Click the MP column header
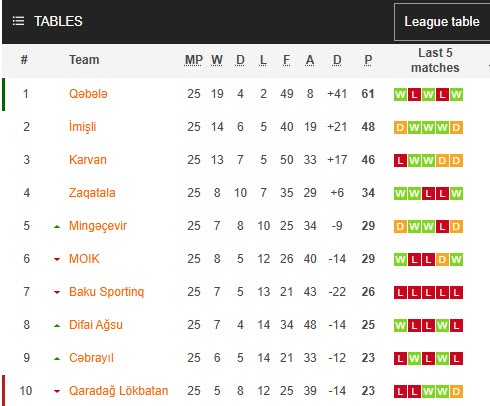490x406 pixels. coord(194,60)
